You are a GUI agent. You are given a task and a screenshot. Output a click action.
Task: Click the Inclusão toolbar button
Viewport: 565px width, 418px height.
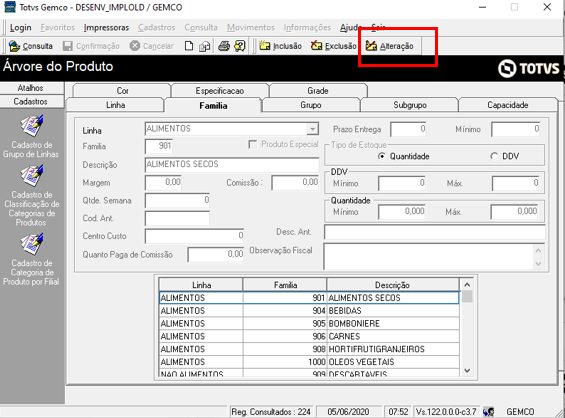(280, 46)
